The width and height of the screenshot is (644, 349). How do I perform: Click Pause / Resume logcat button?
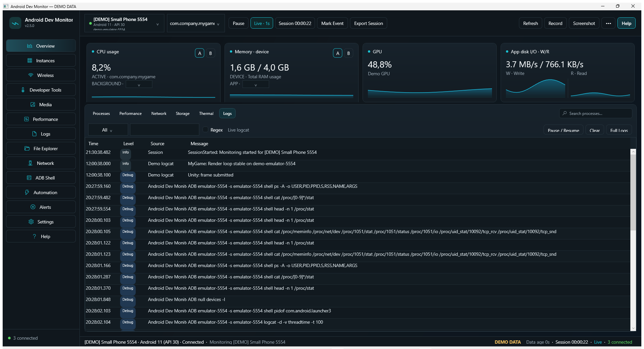(563, 130)
